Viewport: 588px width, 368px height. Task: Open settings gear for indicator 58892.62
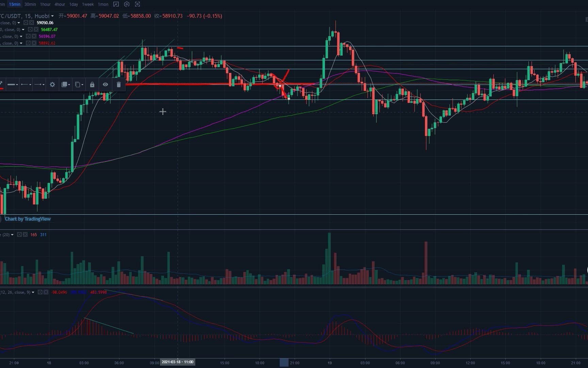(29, 43)
